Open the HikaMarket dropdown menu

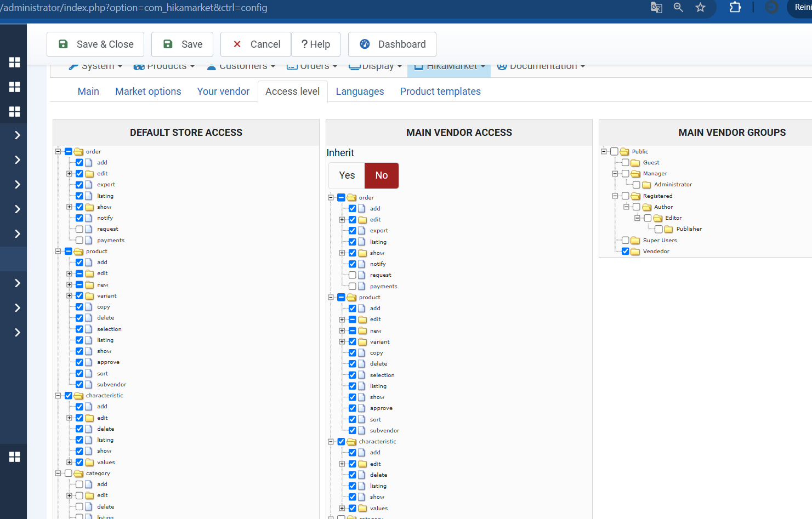(x=450, y=66)
